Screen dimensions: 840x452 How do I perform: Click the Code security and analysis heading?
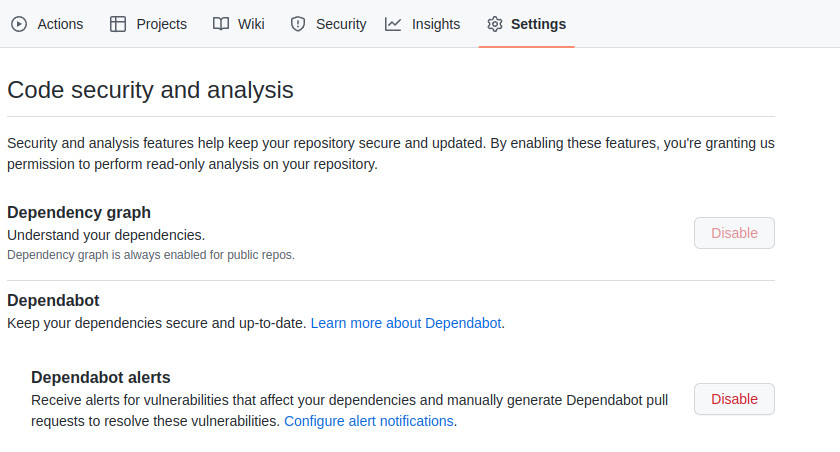coord(150,90)
